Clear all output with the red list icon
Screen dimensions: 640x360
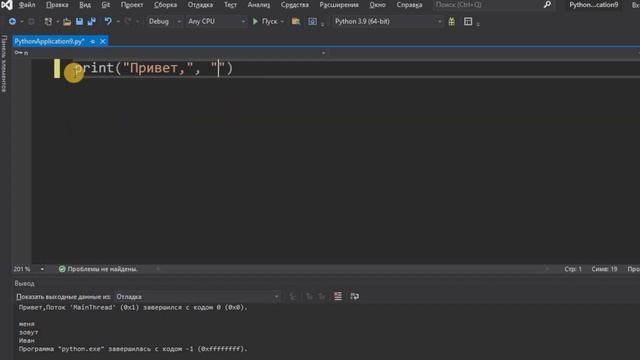(338, 296)
